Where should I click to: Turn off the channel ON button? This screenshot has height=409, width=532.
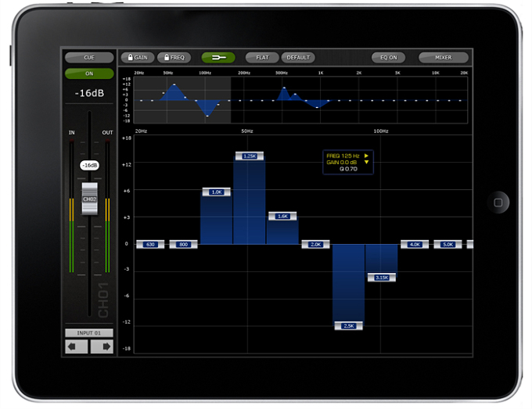[x=89, y=74]
